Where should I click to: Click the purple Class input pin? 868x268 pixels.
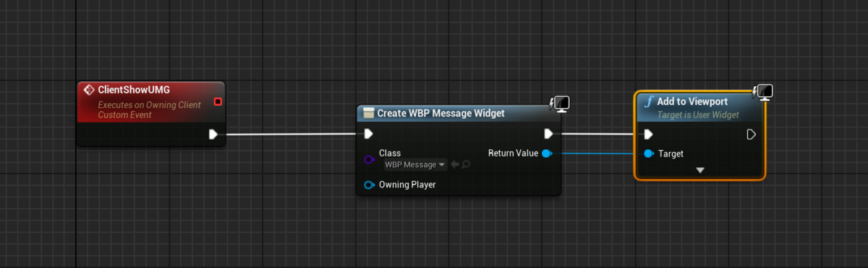coord(369,159)
